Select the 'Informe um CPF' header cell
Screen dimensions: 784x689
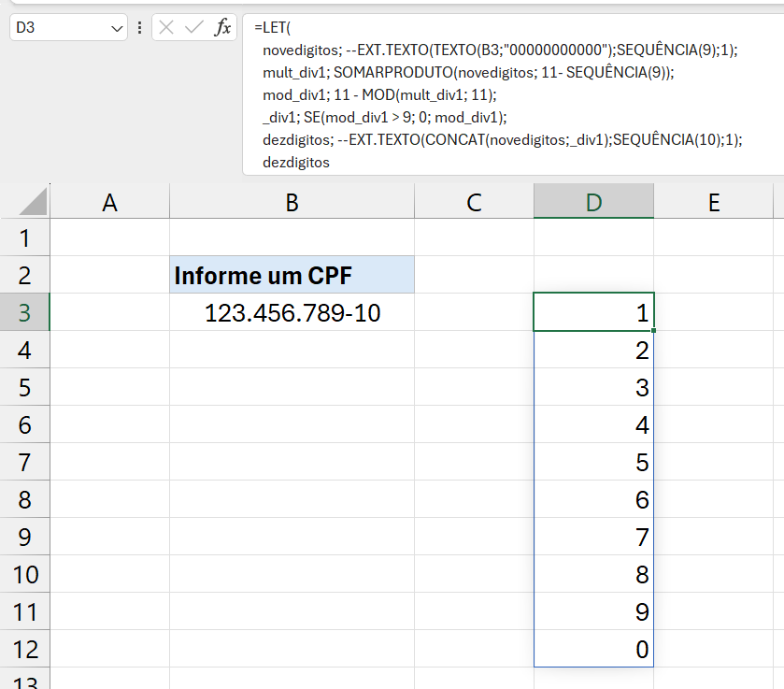[292, 275]
